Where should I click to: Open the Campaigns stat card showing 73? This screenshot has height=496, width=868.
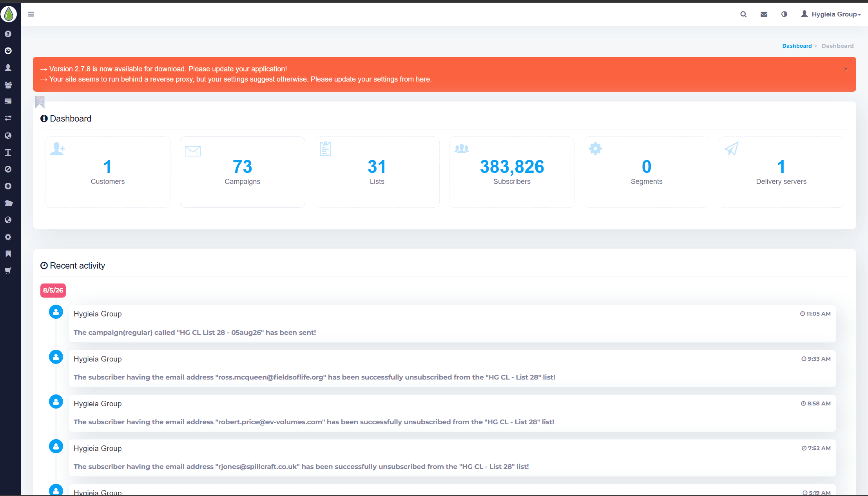tap(243, 172)
